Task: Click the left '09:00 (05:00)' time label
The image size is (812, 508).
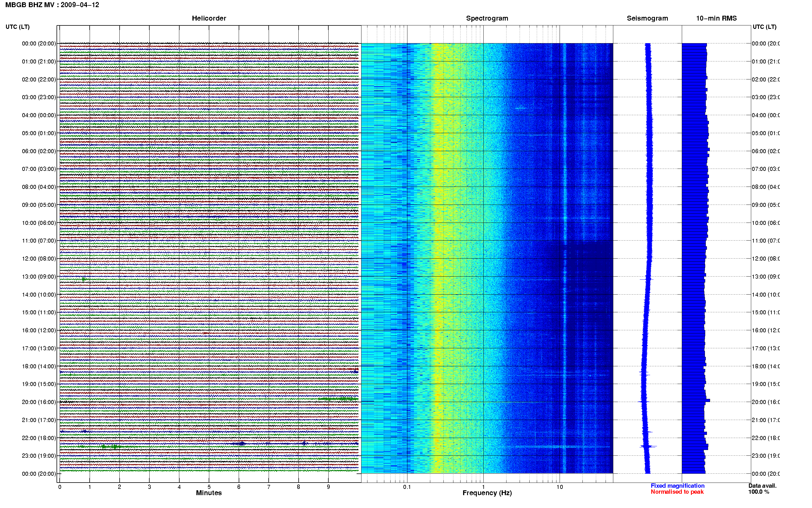Action: pos(39,205)
